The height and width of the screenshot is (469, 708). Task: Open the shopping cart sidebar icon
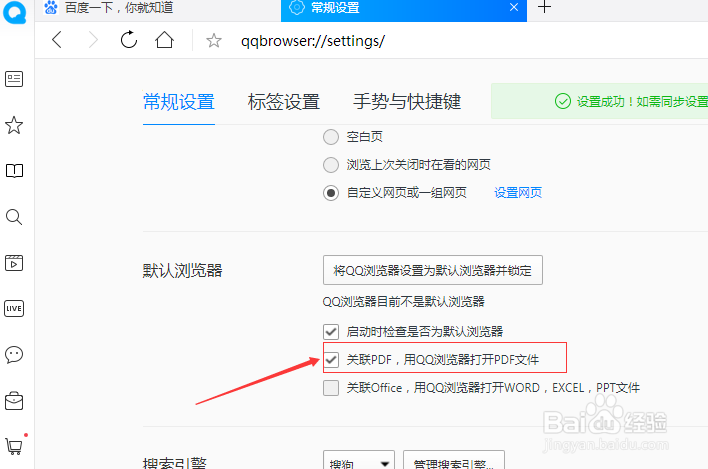point(14,446)
